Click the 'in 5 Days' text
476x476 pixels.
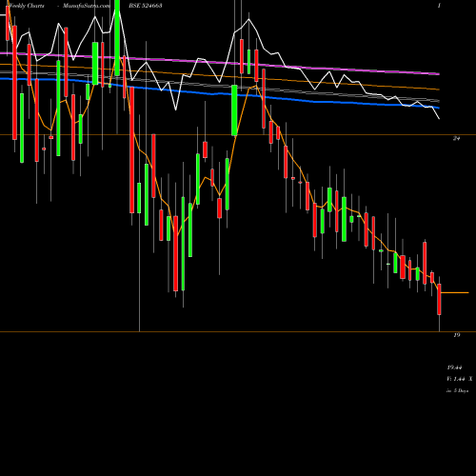point(457,391)
